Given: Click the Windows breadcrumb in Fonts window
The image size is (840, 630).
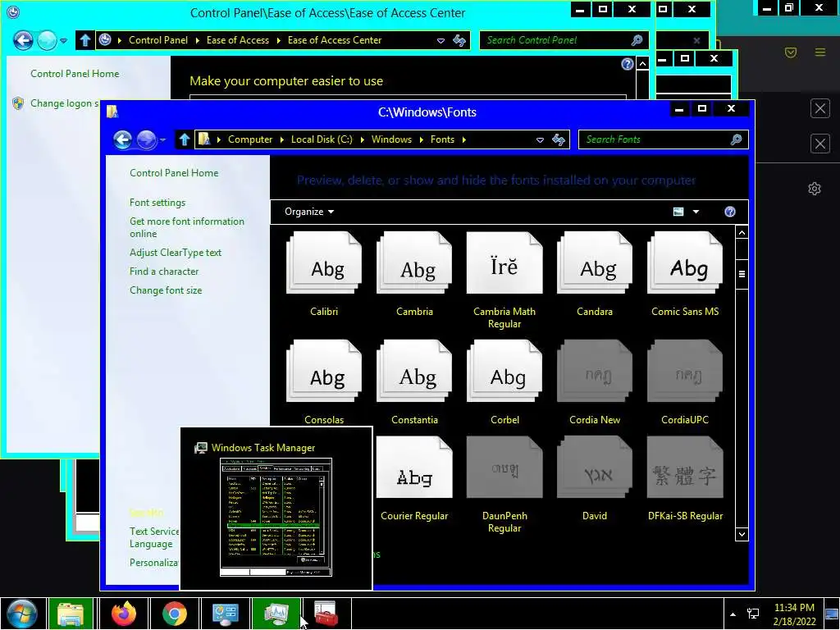Looking at the screenshot, I should [x=391, y=139].
